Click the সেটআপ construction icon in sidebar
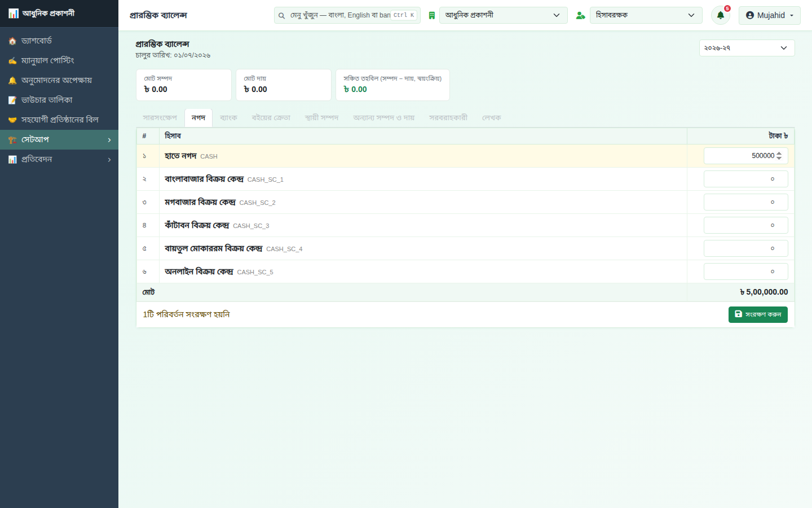 coord(12,140)
